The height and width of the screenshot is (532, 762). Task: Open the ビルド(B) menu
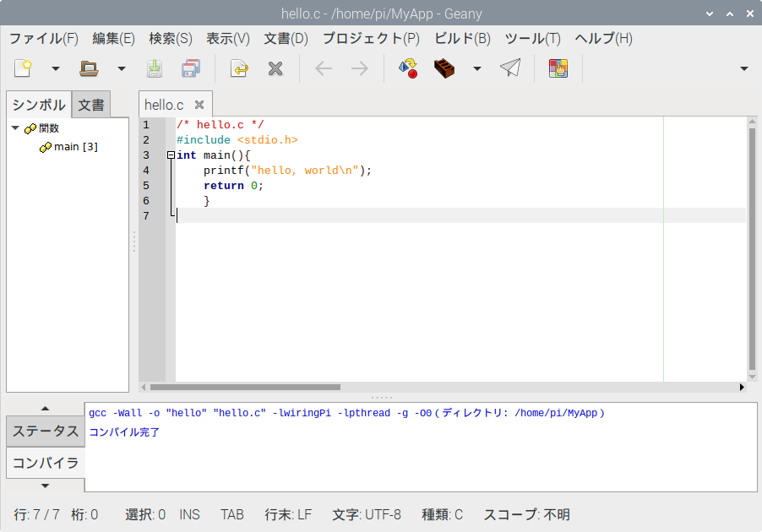coord(462,38)
